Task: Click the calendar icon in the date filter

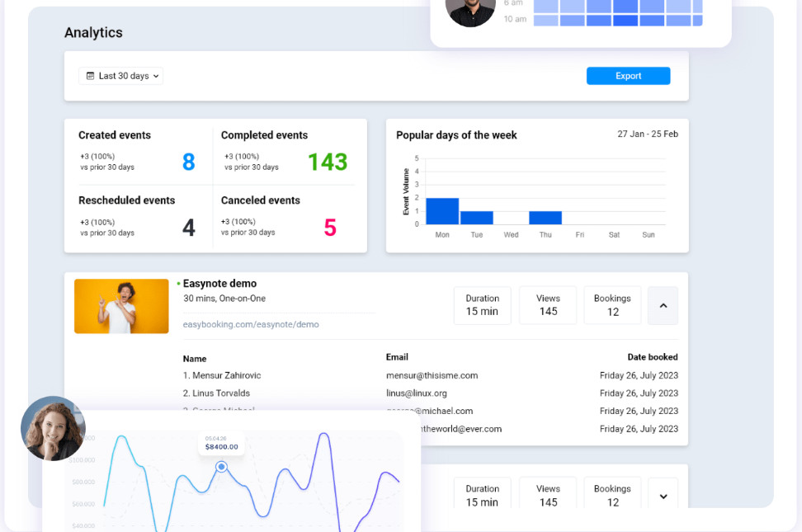Action: [x=90, y=75]
